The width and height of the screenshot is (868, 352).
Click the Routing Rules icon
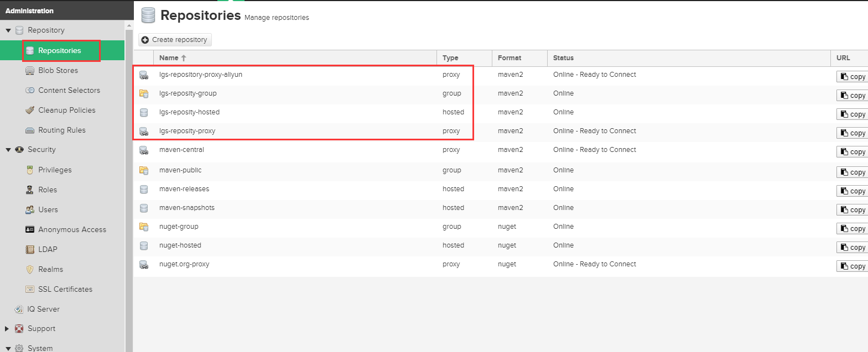(30, 130)
